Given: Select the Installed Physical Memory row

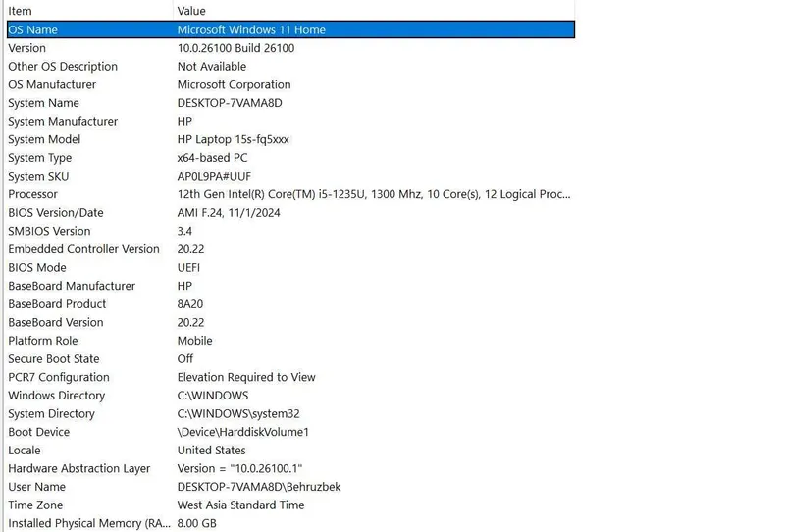Looking at the screenshot, I should pos(290,523).
